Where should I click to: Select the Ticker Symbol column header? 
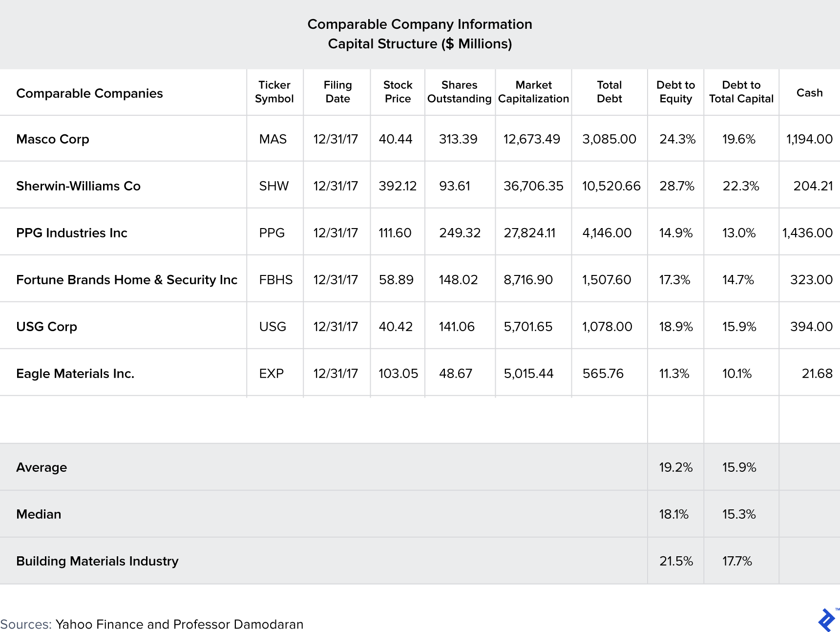274,92
